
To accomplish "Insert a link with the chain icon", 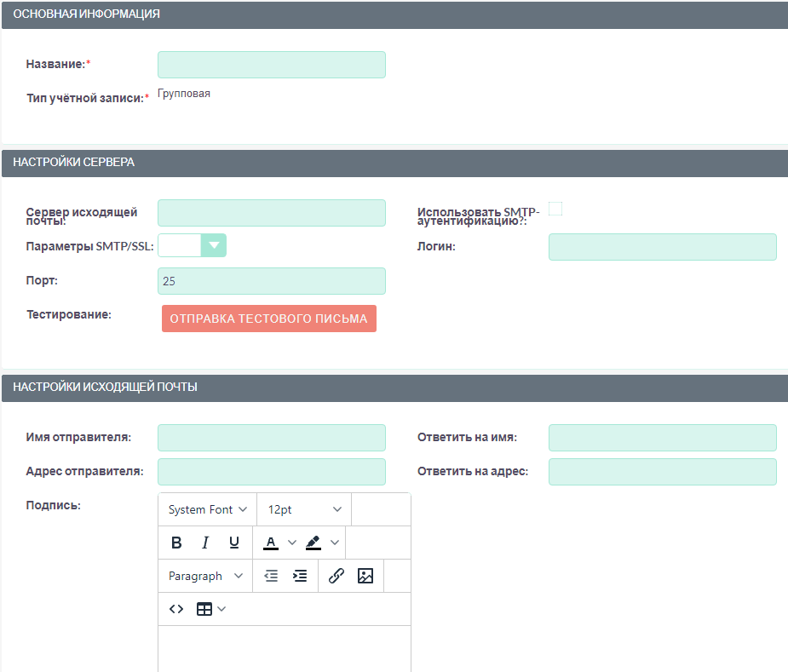I will point(336,576).
